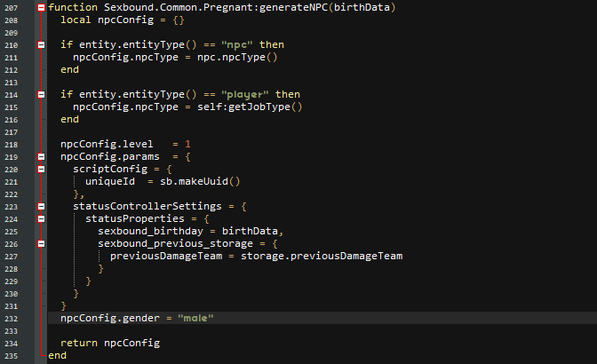Click "npcConfig.level" on line 218
Image resolution: width=597 pixels, height=364 pixels.
click(x=107, y=144)
